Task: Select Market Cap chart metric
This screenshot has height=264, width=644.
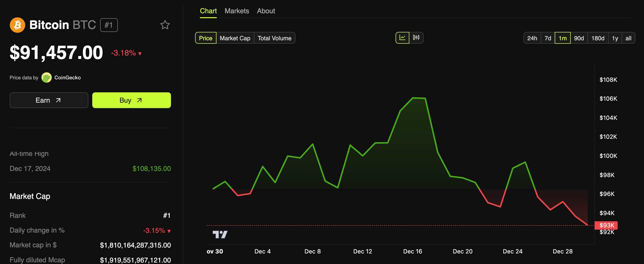Action: tap(235, 38)
